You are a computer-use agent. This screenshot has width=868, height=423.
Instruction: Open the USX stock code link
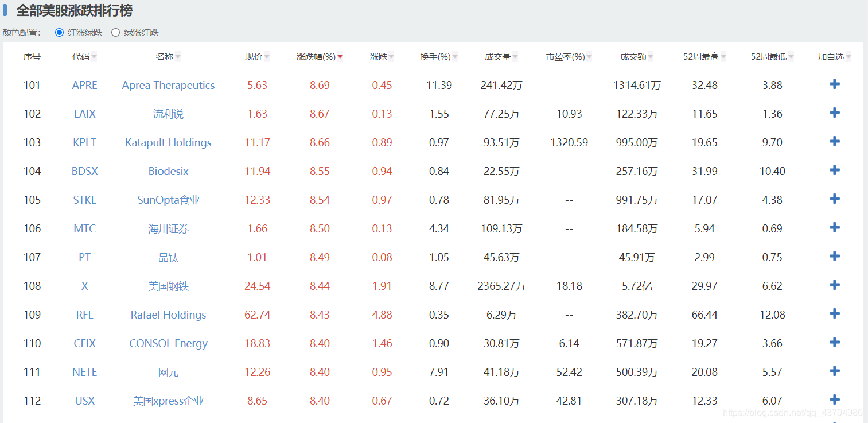pos(85,401)
